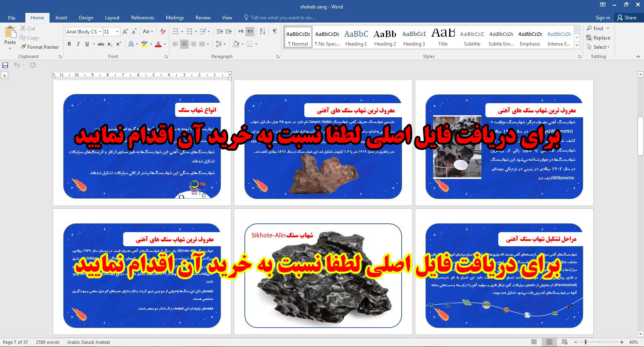Image resolution: width=644 pixels, height=347 pixels.
Task: Increase paragraph indent
Action: coord(229,31)
